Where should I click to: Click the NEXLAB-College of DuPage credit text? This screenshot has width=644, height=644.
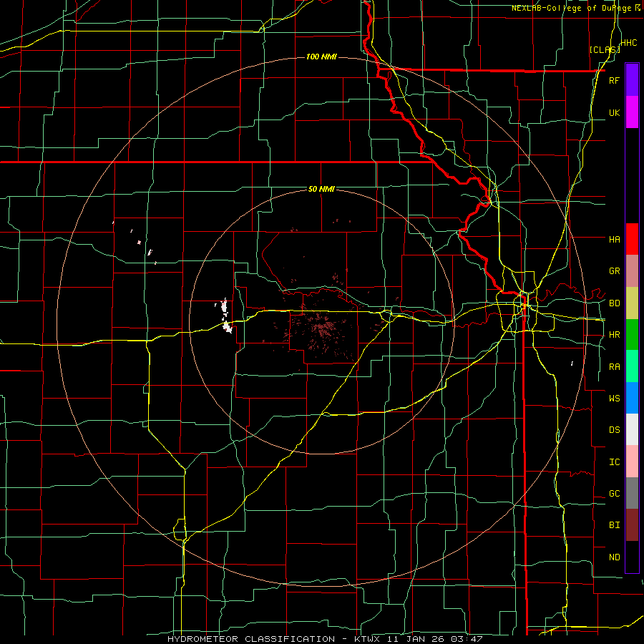[571, 8]
